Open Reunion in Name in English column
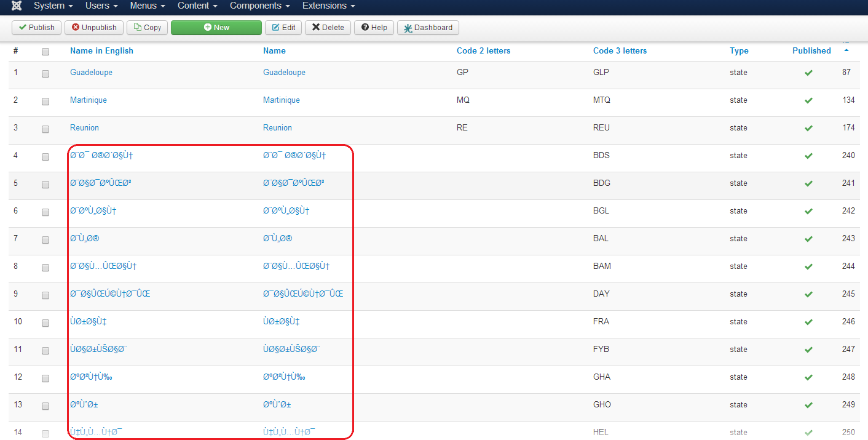 (84, 128)
